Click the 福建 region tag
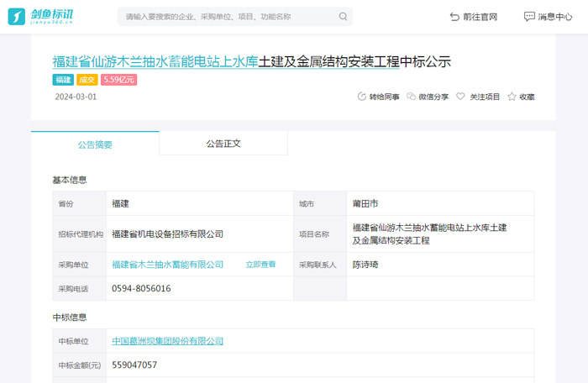Viewport: 588px width, 383px height. click(x=63, y=80)
